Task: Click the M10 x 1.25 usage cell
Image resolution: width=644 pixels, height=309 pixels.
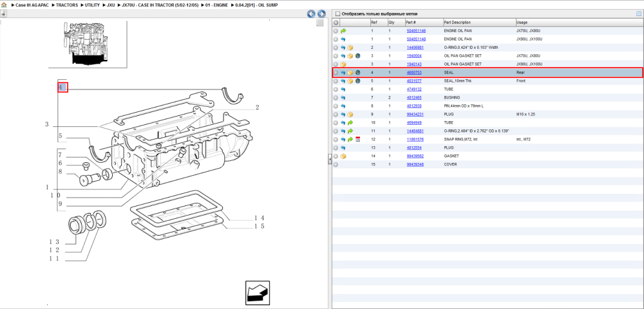Action: pos(525,115)
